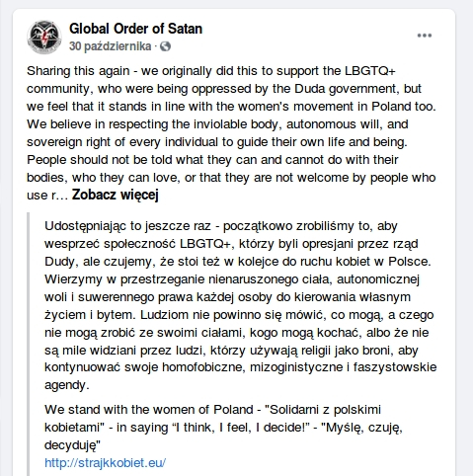Click the globe public-audience icon
Screen dimensions: 473x476
tap(165, 46)
